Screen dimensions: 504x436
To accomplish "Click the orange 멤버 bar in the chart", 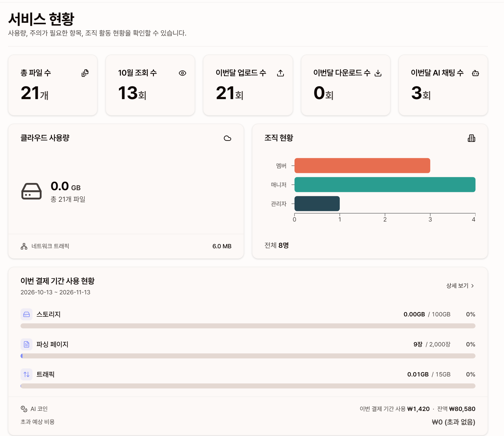I will pos(362,166).
